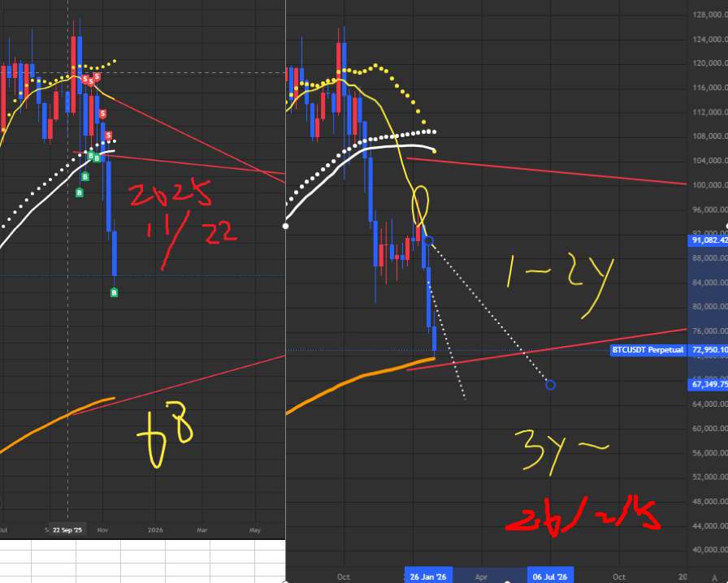Click the 2026 label on left chart time axis
The width and height of the screenshot is (728, 583).
[155, 529]
